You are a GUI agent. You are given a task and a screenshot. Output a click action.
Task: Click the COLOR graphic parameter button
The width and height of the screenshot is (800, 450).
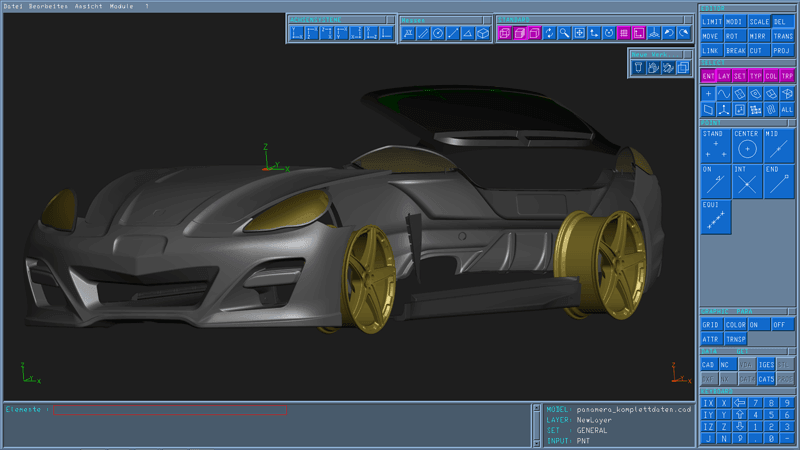(x=735, y=324)
